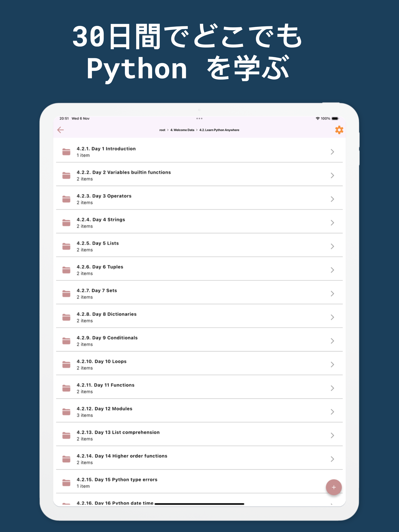Click the Day 1 Introduction folder icon
Image resolution: width=399 pixels, height=532 pixels.
tap(66, 152)
